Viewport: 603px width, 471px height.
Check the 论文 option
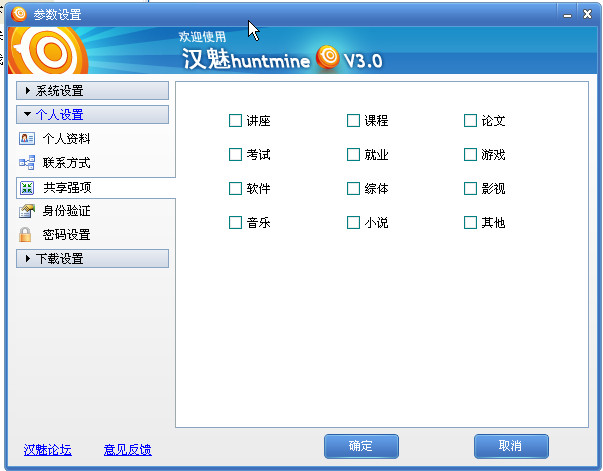pyautogui.click(x=470, y=120)
